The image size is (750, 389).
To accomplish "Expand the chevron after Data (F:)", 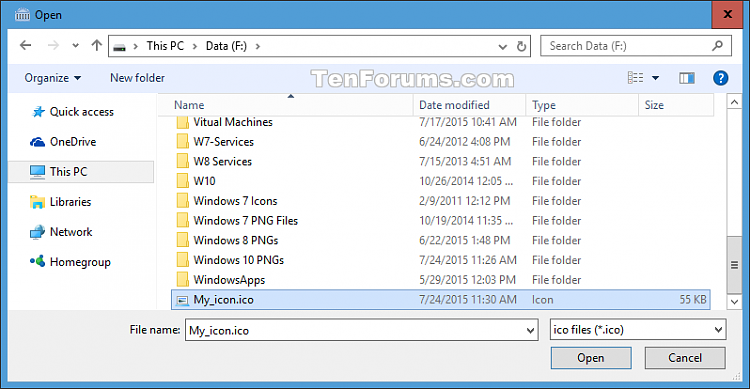I will click(x=258, y=46).
